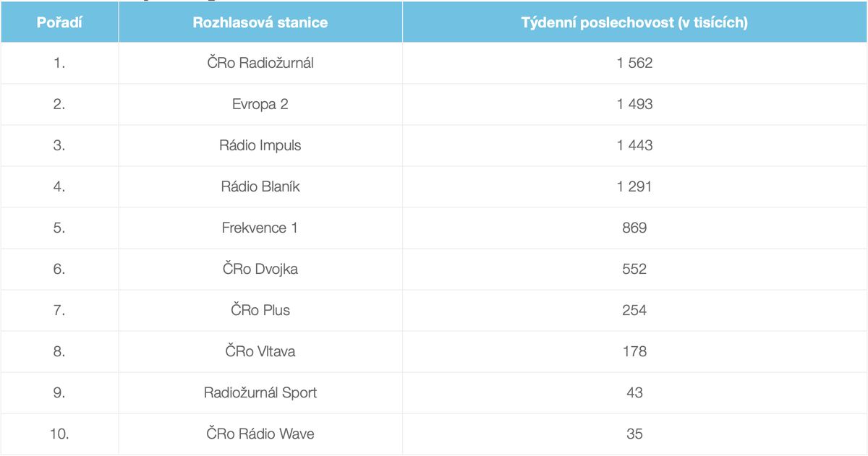Select the ČRo Plus station cell
868x456 pixels.
[260, 310]
